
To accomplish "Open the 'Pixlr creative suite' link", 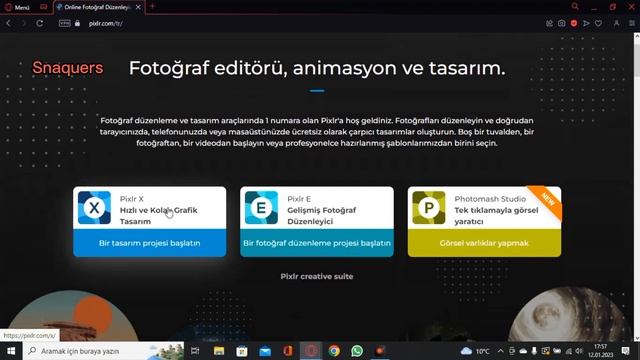I will coord(317,276).
